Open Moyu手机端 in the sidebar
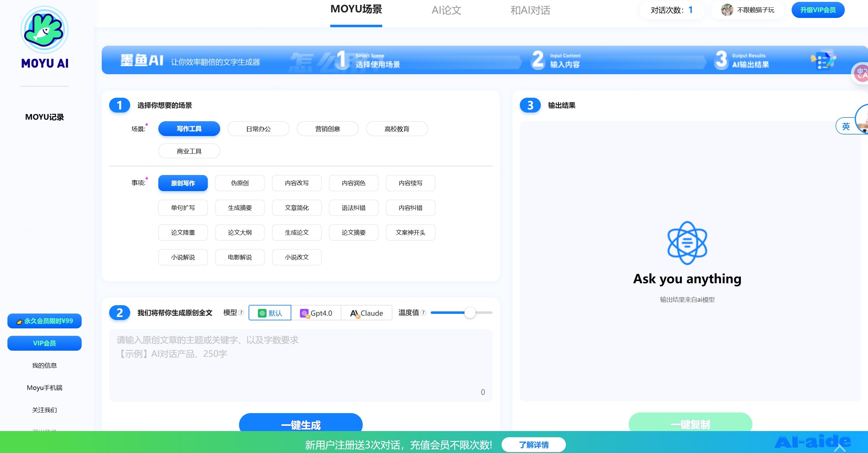 coord(45,388)
